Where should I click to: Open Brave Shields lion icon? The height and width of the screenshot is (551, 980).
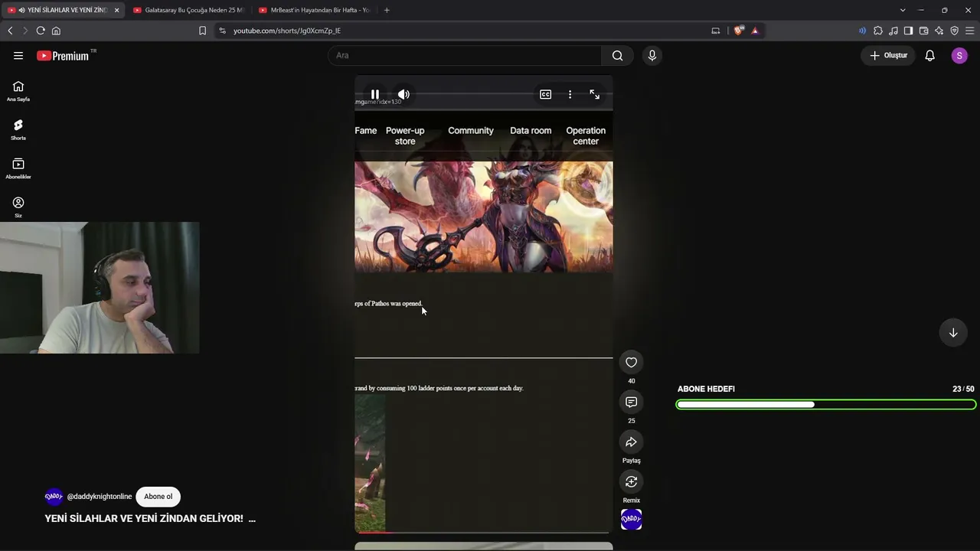(738, 31)
